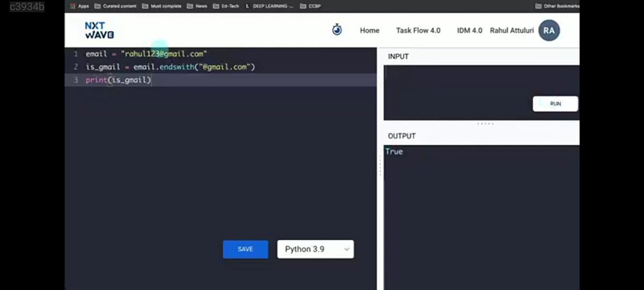Open the Apps grid in bookmarks bar

[79, 6]
